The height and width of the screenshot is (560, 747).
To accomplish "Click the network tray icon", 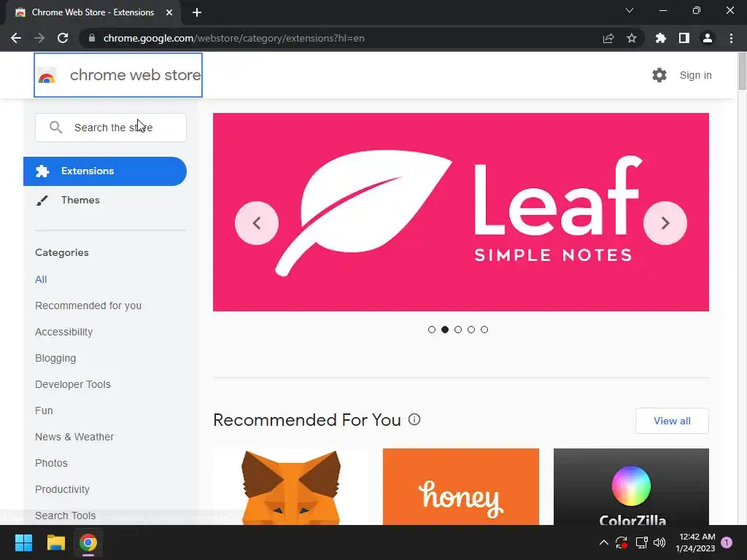I will 641,542.
